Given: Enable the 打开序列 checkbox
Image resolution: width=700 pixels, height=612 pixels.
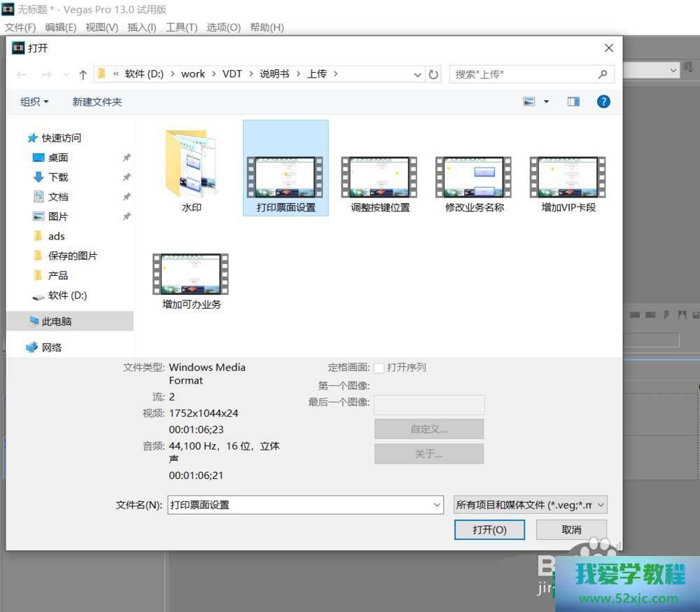Looking at the screenshot, I should [x=379, y=368].
